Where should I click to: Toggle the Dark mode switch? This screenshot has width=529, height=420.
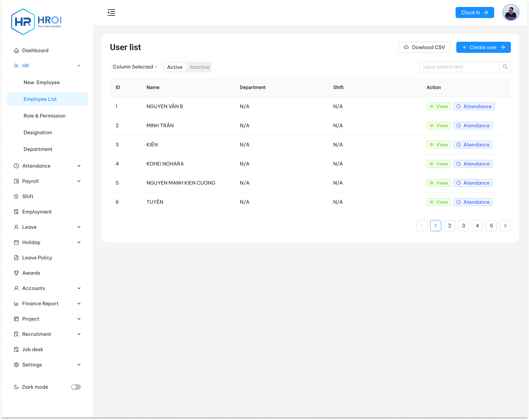[x=76, y=387]
